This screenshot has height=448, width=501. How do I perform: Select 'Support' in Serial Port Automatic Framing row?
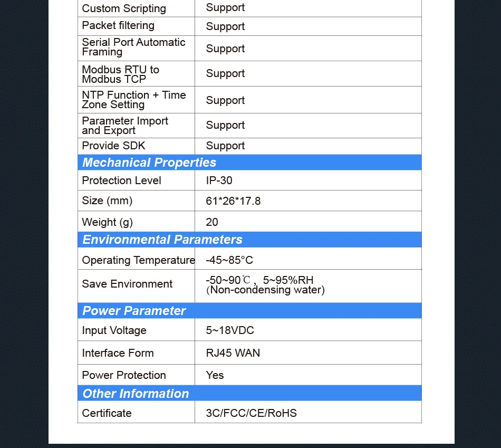pos(225,49)
